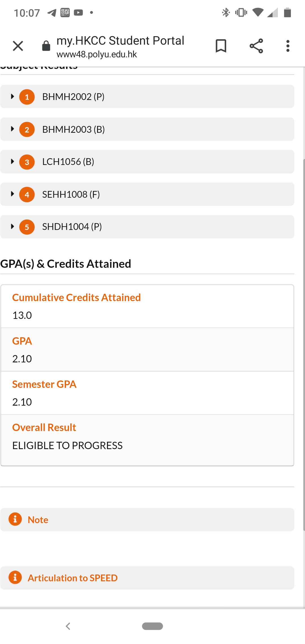This screenshot has height=644, width=305.
Task: Open the Note section
Action: [147, 520]
